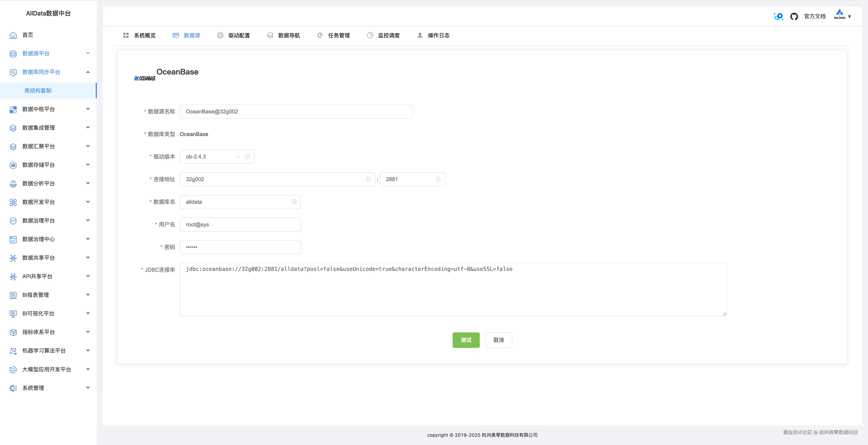The height and width of the screenshot is (445, 868).
Task: Open the 驱动版本 ob-2.4.3 dropdown
Action: tap(212, 157)
